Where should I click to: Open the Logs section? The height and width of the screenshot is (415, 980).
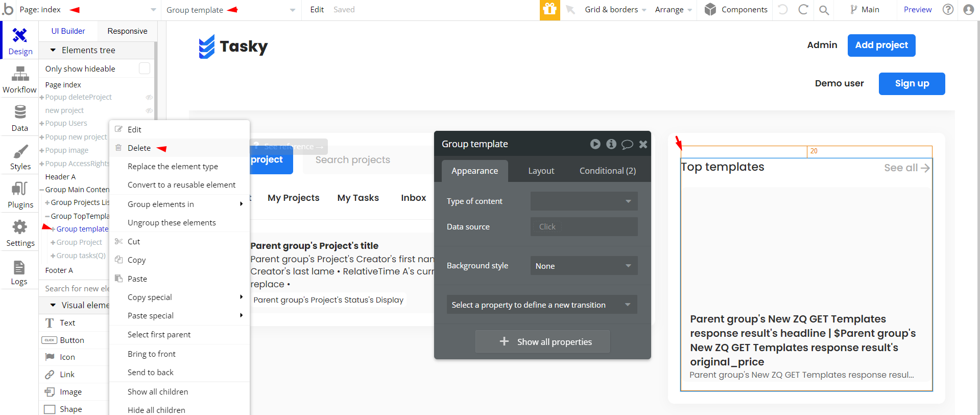coord(20,271)
